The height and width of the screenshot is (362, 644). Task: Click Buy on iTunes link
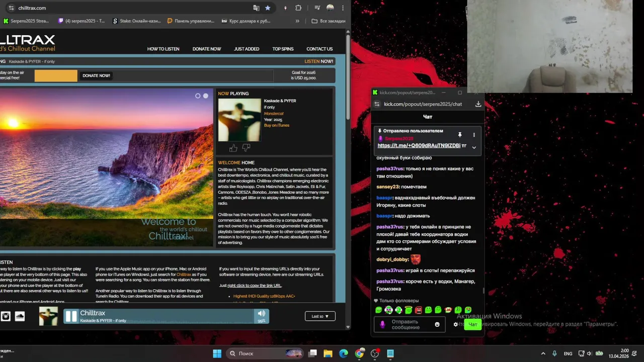[277, 125]
